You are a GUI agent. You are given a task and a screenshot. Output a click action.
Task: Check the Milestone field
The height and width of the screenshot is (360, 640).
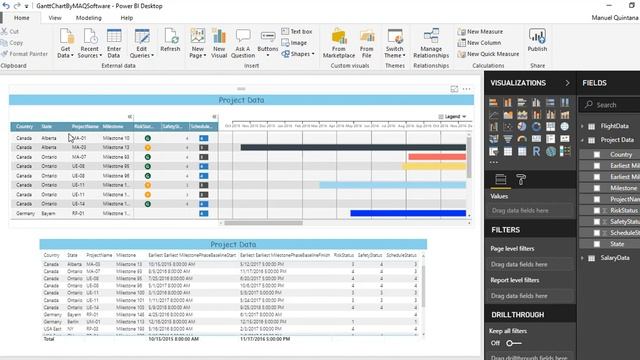[x=597, y=188]
